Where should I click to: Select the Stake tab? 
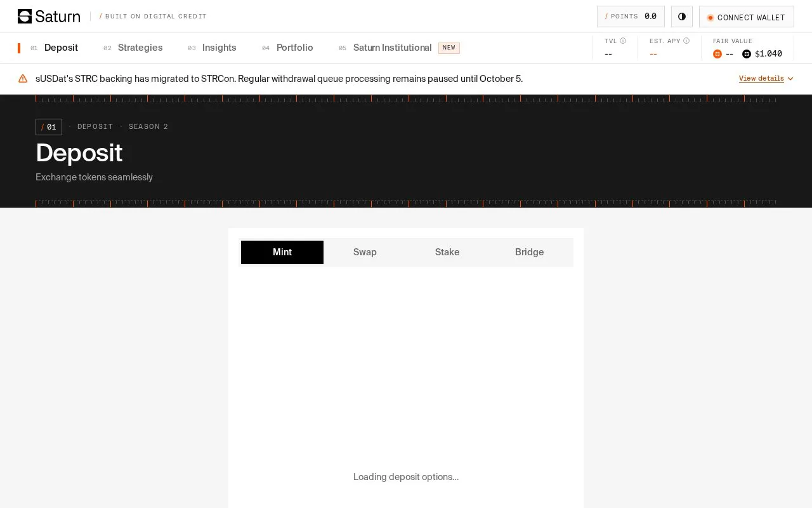(x=447, y=252)
